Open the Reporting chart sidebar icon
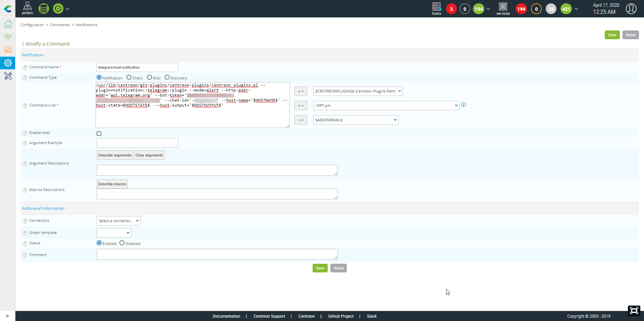This screenshot has height=321, width=644. coord(8,50)
